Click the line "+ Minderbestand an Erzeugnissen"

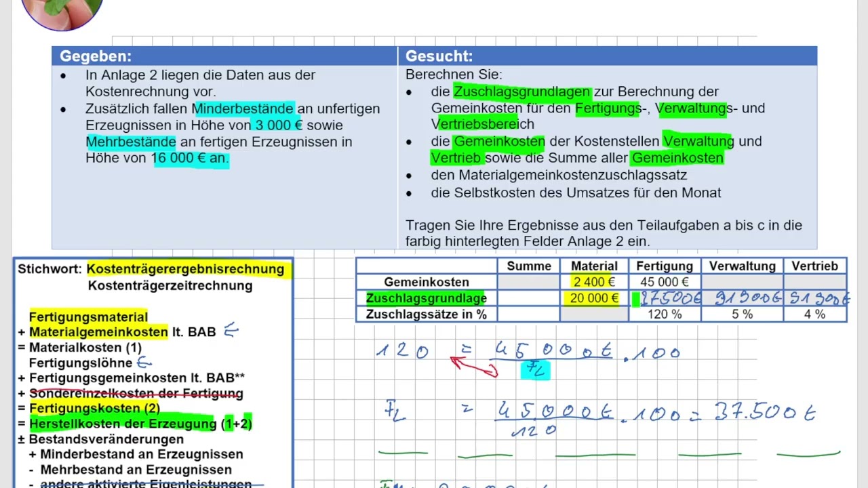coord(136,454)
